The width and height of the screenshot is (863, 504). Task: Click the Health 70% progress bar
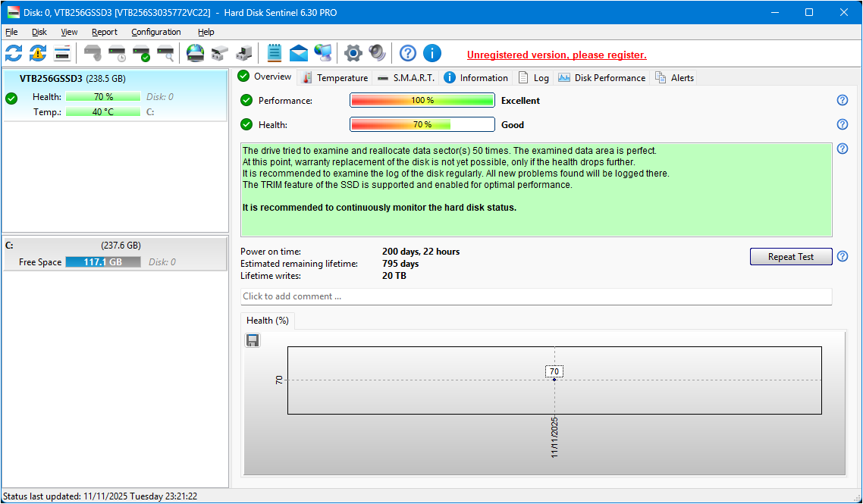pos(422,124)
